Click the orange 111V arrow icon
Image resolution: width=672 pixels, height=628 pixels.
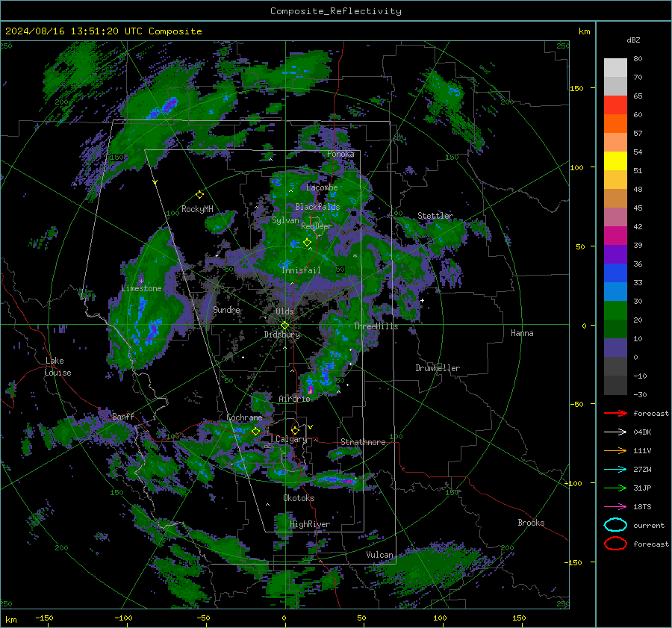[x=615, y=450]
